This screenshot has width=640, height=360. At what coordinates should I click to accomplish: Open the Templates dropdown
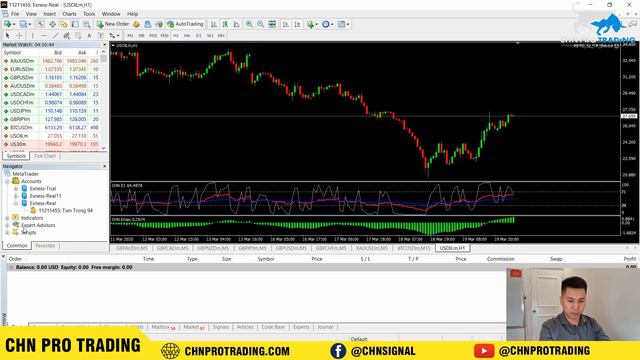(x=343, y=24)
